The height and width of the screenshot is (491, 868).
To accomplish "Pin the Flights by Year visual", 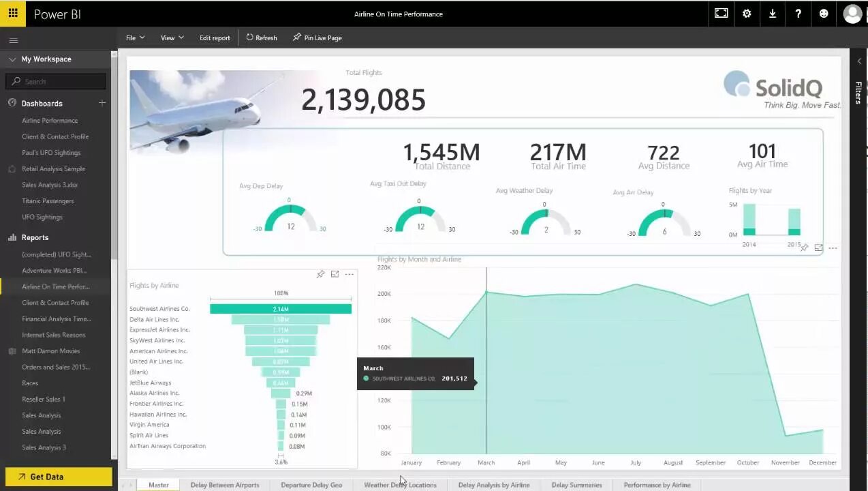I will (804, 248).
